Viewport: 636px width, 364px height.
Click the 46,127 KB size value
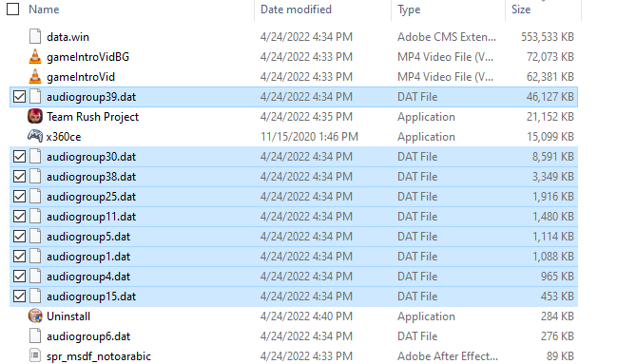(550, 97)
